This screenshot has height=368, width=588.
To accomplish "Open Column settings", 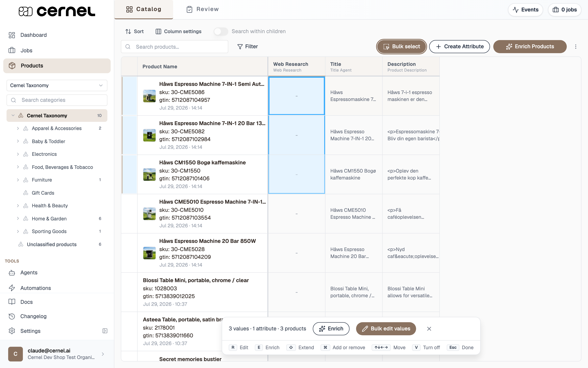I will (x=178, y=31).
